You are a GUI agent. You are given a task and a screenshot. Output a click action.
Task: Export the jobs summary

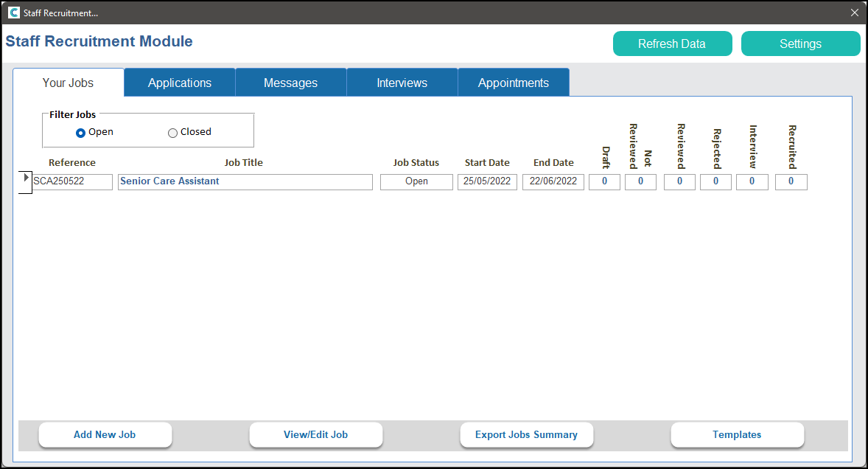pyautogui.click(x=526, y=434)
